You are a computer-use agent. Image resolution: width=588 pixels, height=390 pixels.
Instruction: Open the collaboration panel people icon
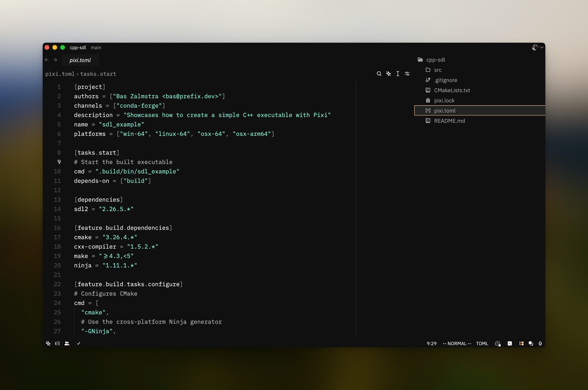pyautogui.click(x=67, y=344)
